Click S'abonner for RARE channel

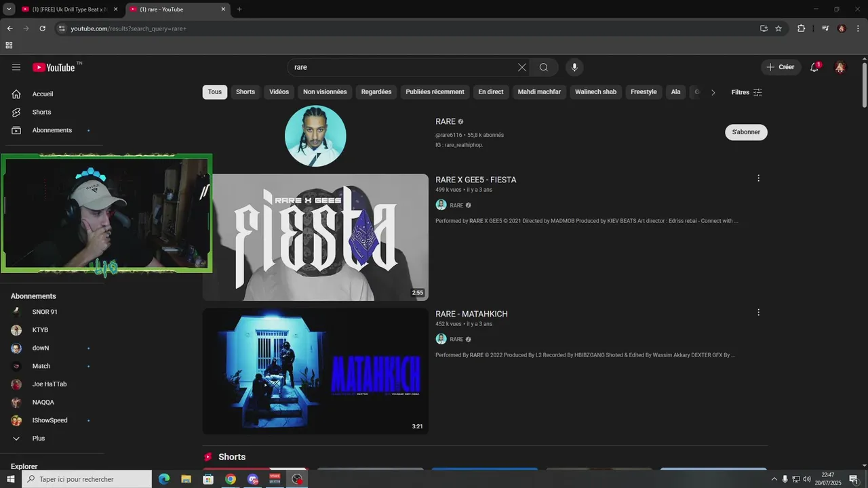pyautogui.click(x=746, y=132)
